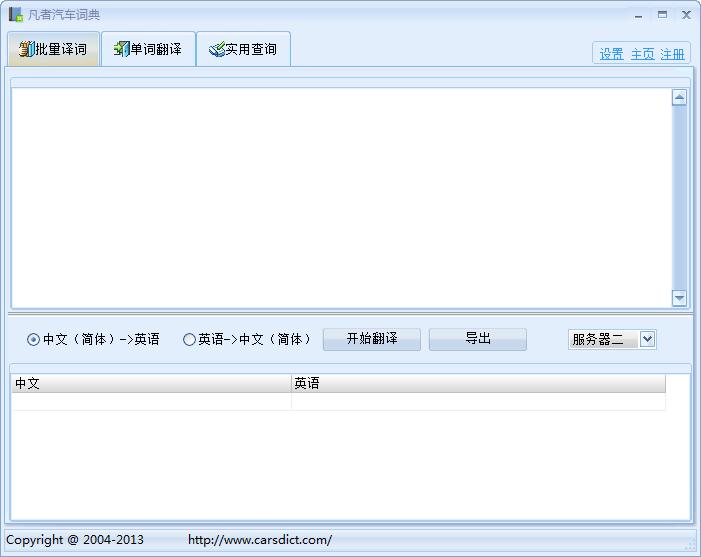Open the 设置 settings link

611,54
